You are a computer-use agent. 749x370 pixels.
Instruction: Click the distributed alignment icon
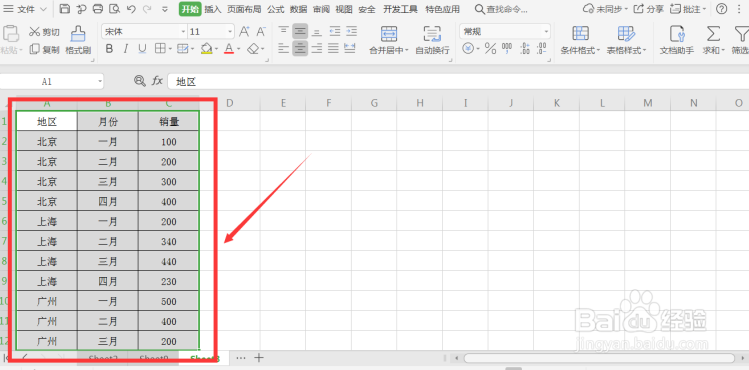pyautogui.click(x=350, y=48)
